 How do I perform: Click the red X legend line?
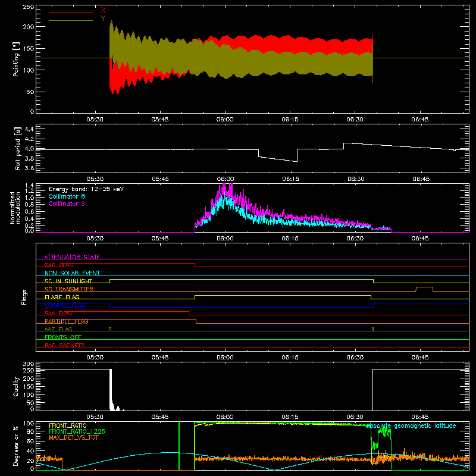pyautogui.click(x=71, y=12)
